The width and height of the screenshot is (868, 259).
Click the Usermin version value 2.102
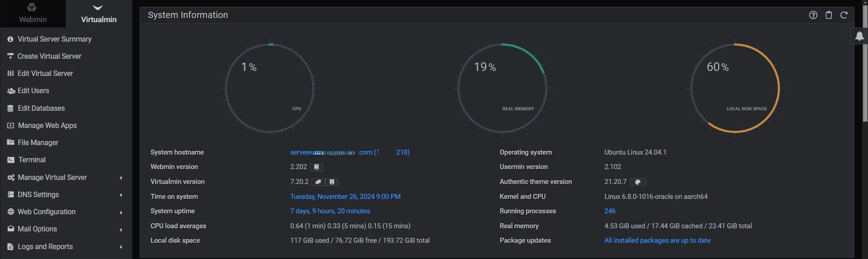coord(613,167)
